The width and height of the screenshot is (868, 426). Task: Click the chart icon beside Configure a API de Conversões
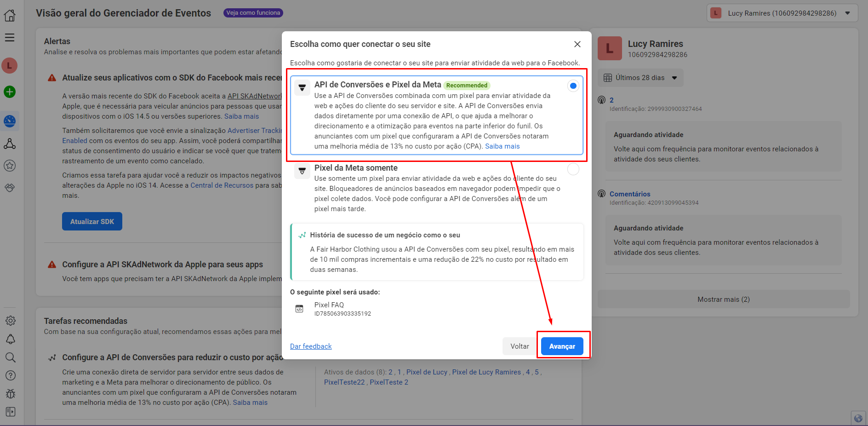click(x=52, y=357)
